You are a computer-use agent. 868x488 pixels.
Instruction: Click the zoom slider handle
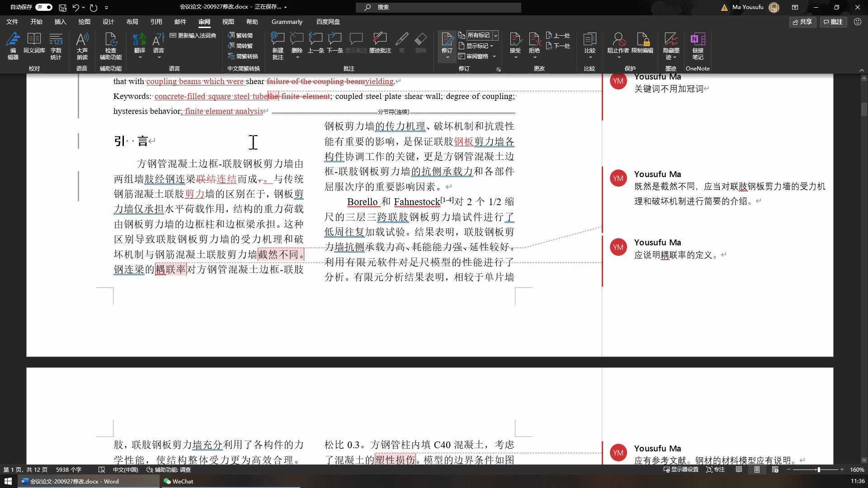tap(818, 469)
